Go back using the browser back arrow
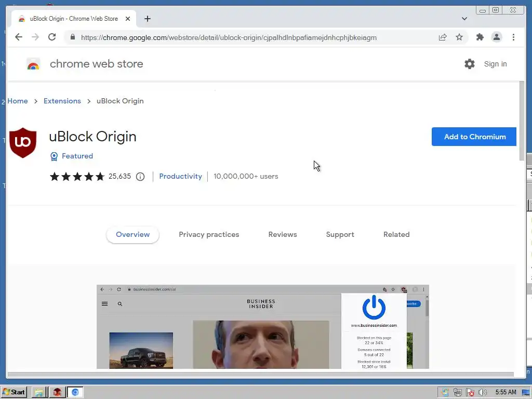 [x=19, y=37]
